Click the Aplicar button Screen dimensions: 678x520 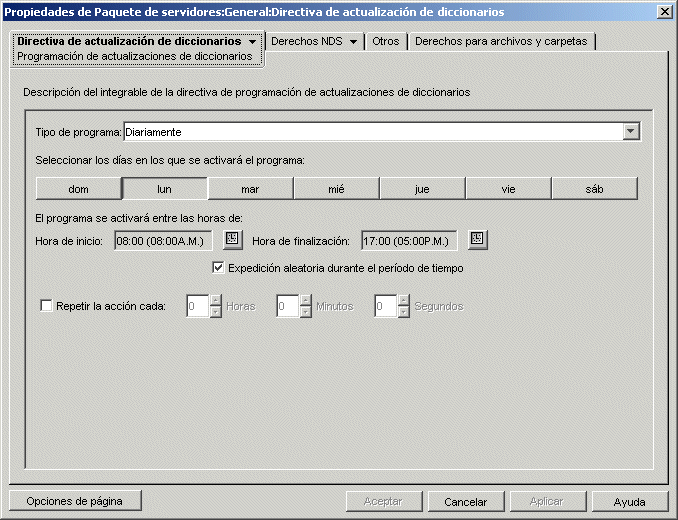point(547,501)
